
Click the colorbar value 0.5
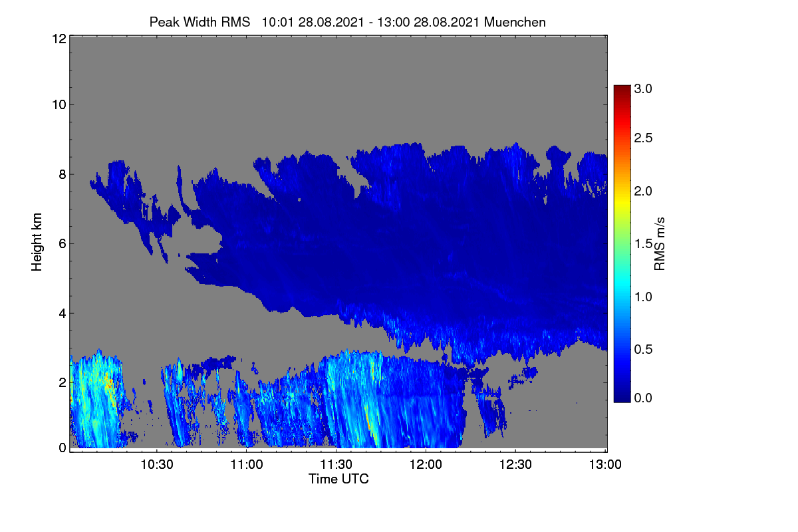tap(643, 349)
